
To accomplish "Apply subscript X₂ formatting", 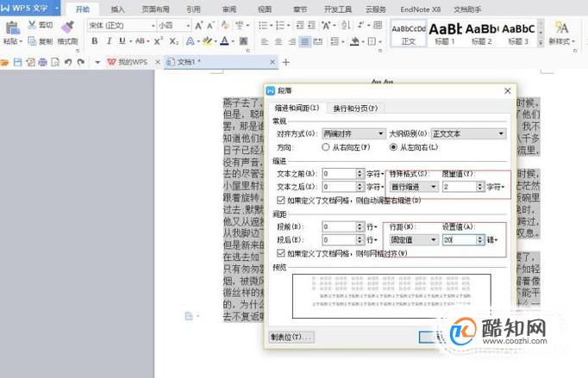I will [173, 41].
